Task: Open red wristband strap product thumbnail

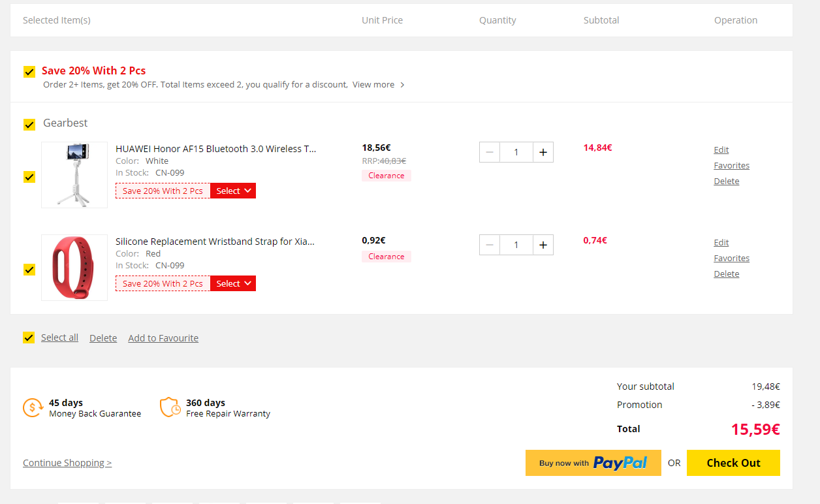Action: 74,268
